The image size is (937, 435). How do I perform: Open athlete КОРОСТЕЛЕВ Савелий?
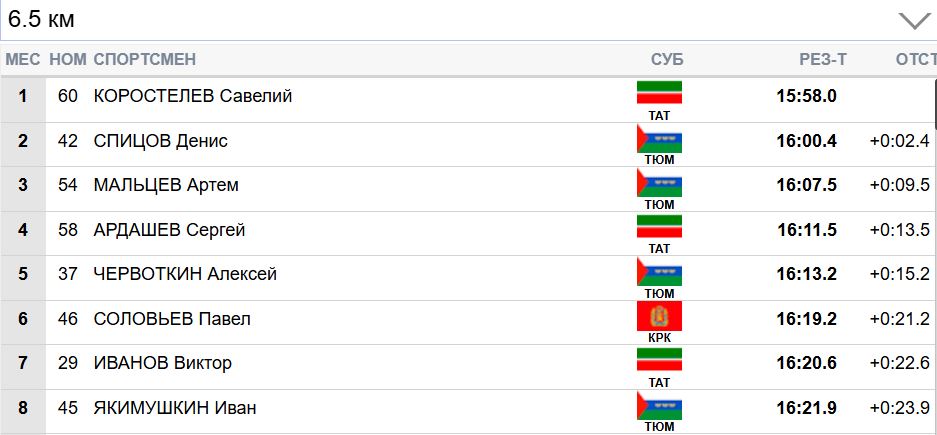click(x=192, y=97)
